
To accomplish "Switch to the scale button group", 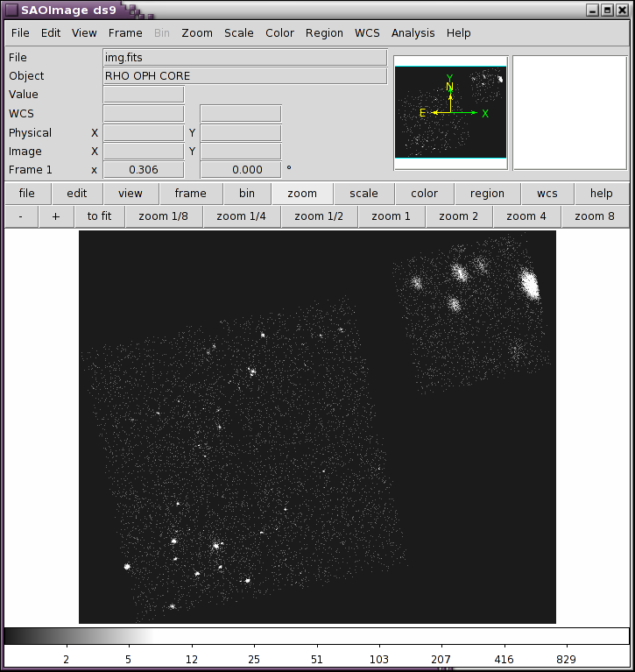I will pyautogui.click(x=363, y=194).
